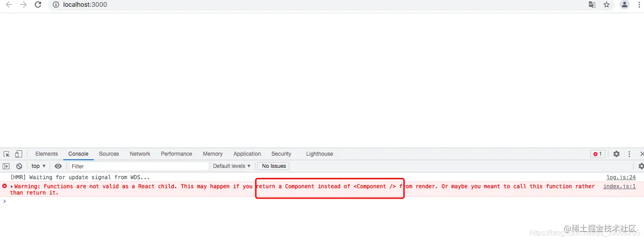
Task: Open the Lighthouse tab
Action: point(320,154)
